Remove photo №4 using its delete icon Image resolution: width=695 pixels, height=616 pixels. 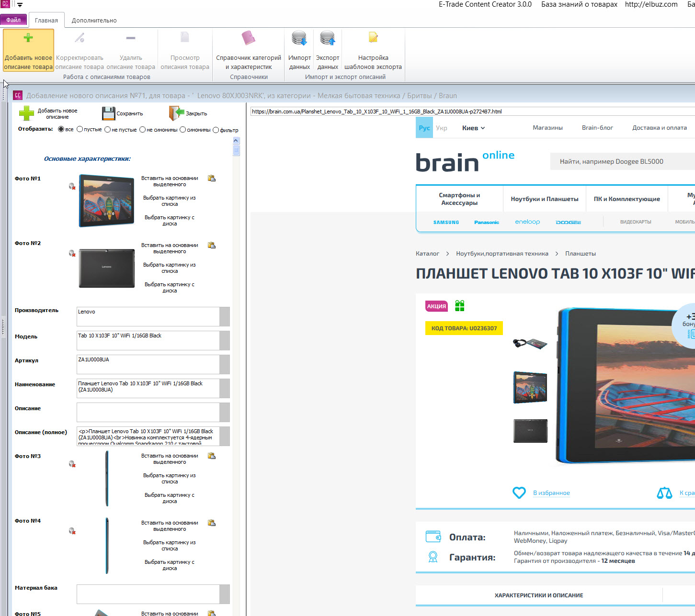72,531
